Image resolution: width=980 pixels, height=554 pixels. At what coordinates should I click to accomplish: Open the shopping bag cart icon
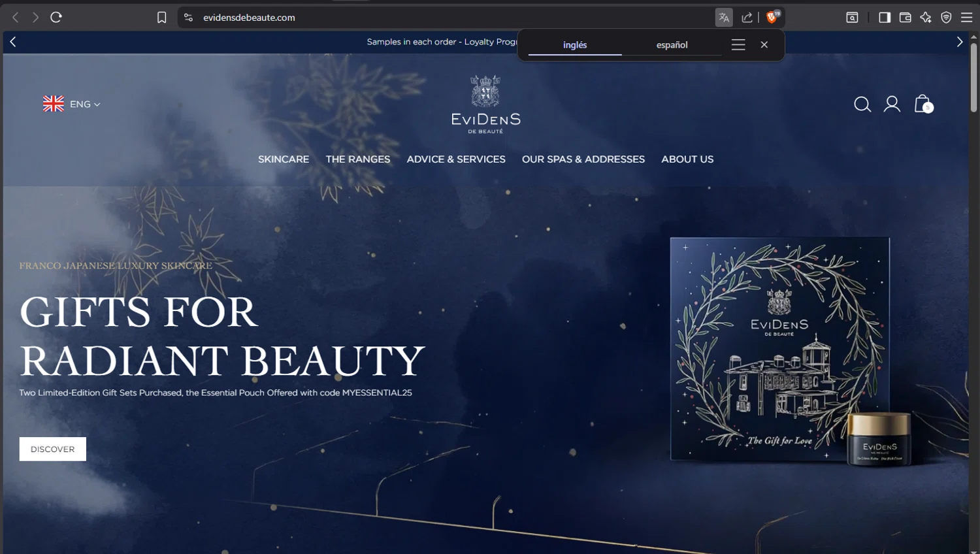[x=923, y=103]
